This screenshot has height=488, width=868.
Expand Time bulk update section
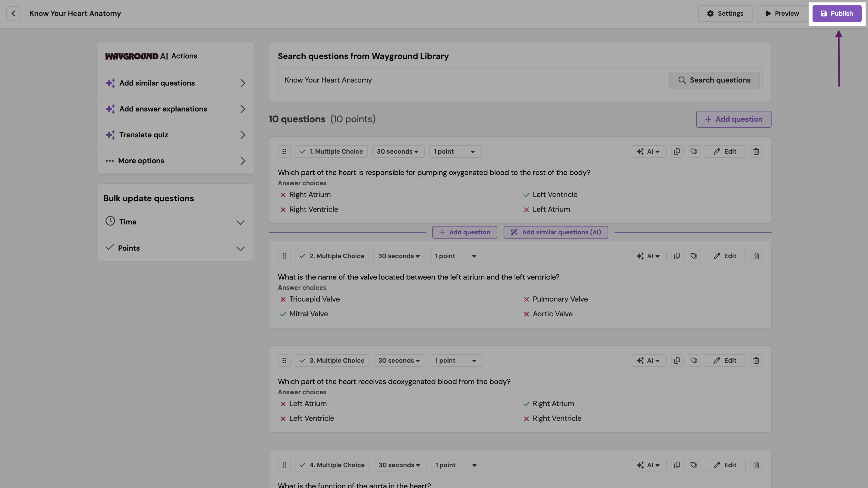click(175, 222)
